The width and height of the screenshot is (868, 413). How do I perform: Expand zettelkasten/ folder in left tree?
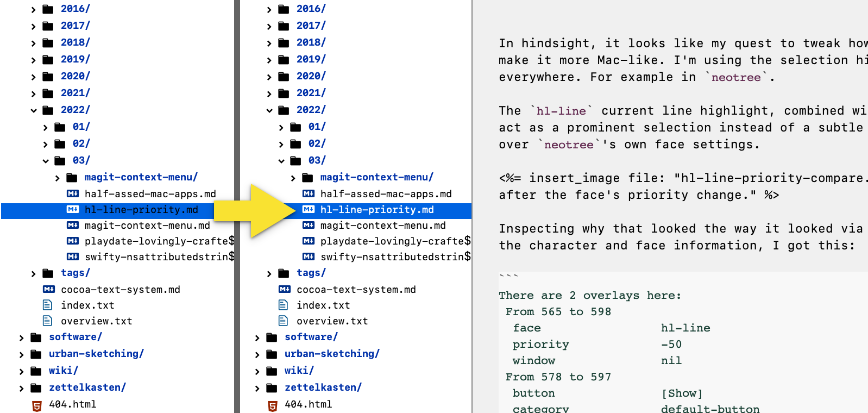tap(21, 389)
